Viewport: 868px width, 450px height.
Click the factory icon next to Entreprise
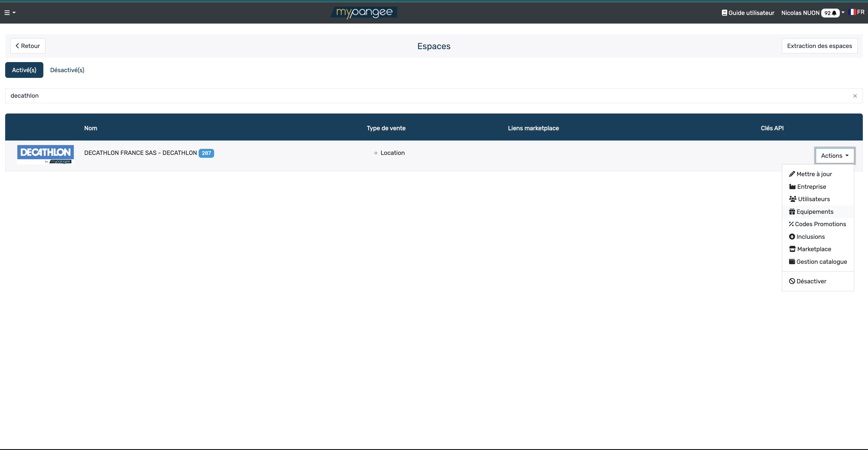click(792, 186)
